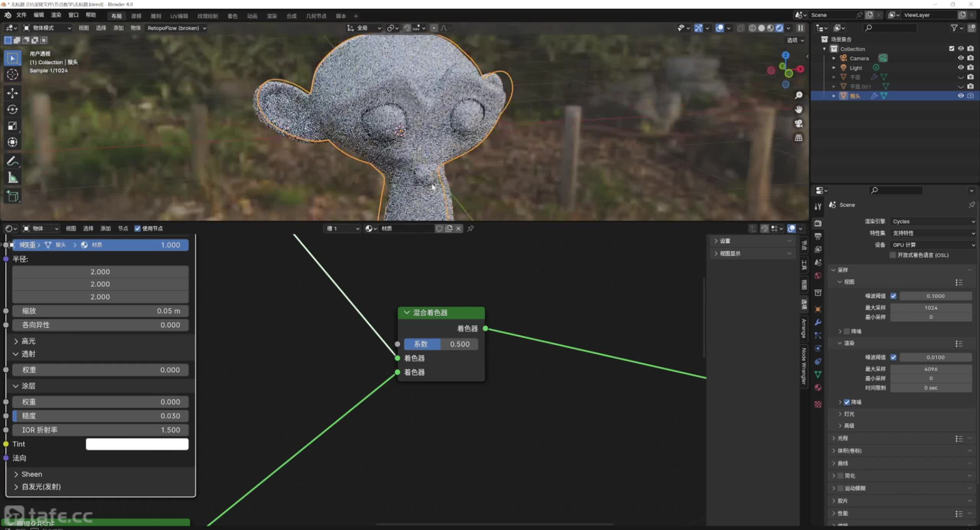Screen dimensions: 980x530
Task: Select the Measure tool
Action: [12, 178]
